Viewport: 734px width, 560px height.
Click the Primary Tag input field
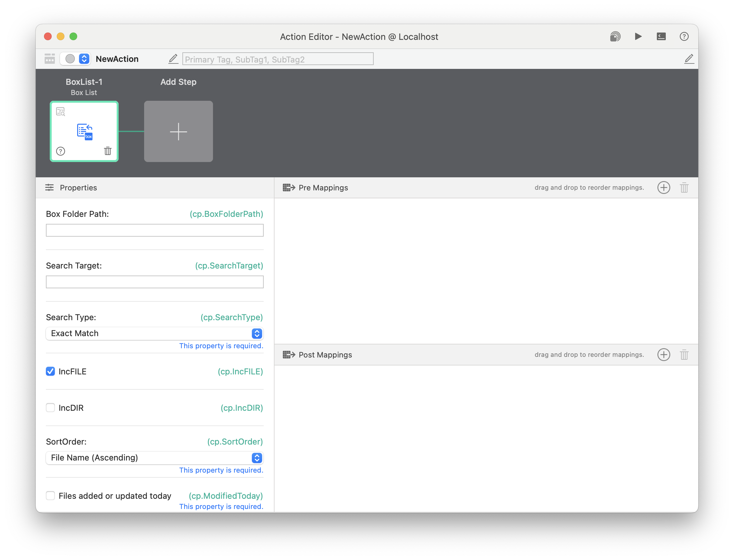point(277,59)
